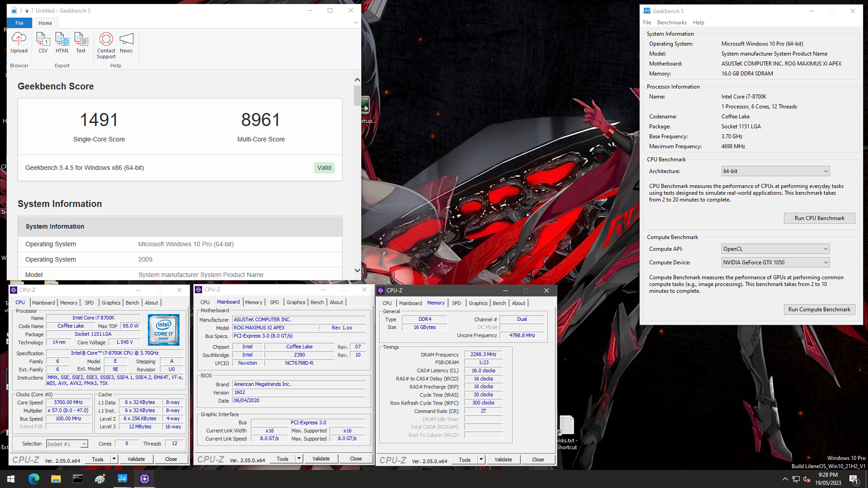Click Validate in left CPU-Z window
868x488 pixels.
[x=136, y=459]
